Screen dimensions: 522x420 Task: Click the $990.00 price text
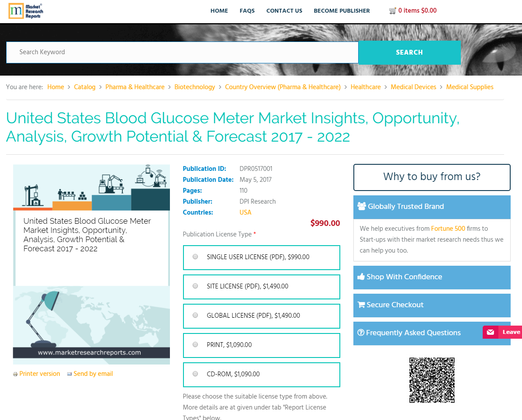(325, 223)
